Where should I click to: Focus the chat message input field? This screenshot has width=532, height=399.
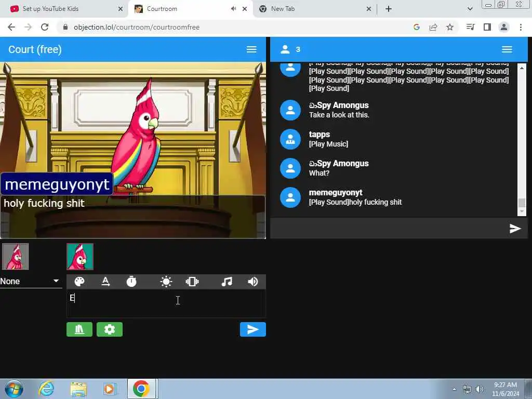(389, 229)
